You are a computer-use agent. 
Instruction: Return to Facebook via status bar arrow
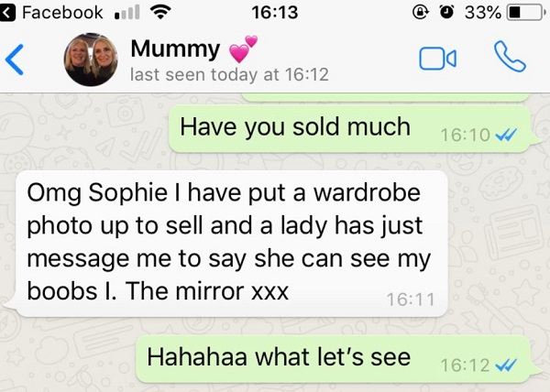click(x=7, y=13)
